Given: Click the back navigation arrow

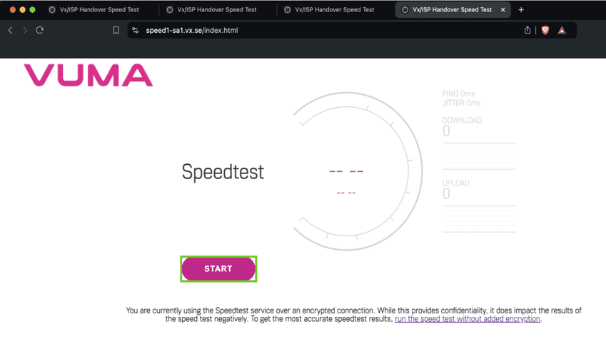Looking at the screenshot, I should [x=10, y=31].
